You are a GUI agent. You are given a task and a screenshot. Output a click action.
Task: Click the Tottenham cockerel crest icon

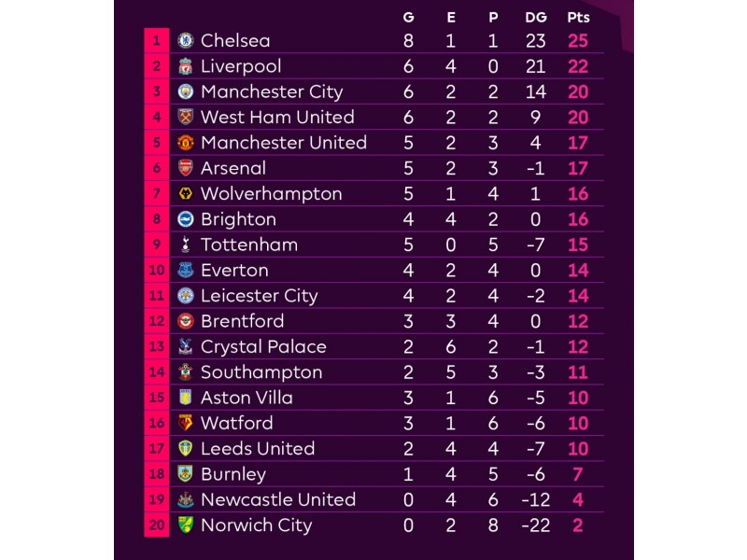point(185,245)
